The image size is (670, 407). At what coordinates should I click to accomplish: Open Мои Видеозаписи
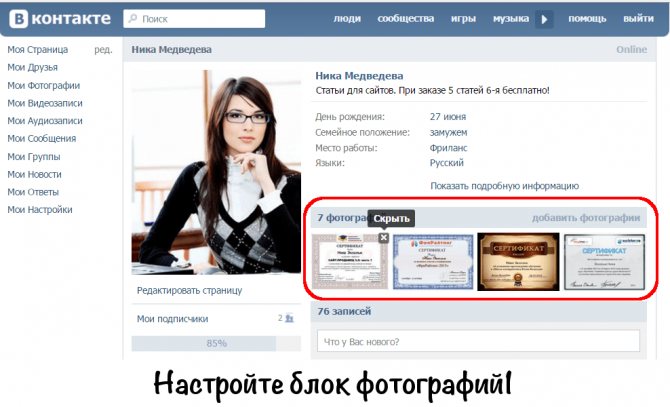pyautogui.click(x=45, y=103)
